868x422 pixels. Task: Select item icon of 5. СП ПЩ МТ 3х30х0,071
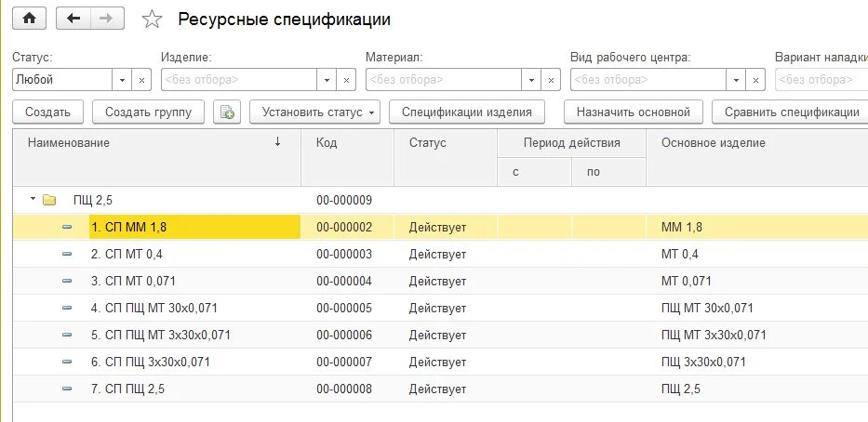pos(68,336)
